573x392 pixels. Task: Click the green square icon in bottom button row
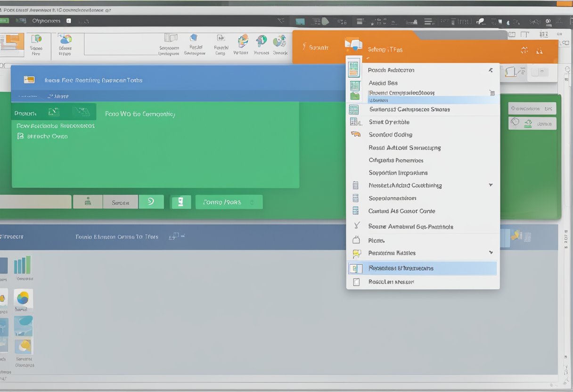[180, 202]
